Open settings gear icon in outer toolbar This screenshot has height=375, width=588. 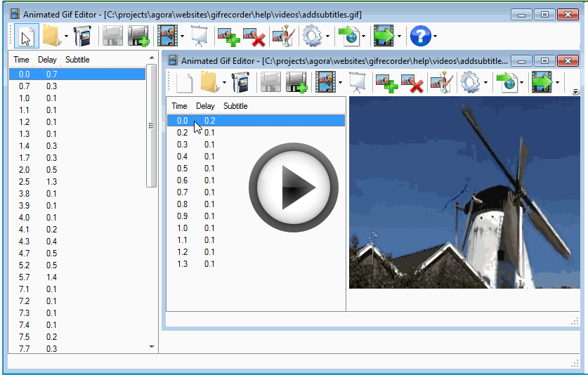coord(312,37)
